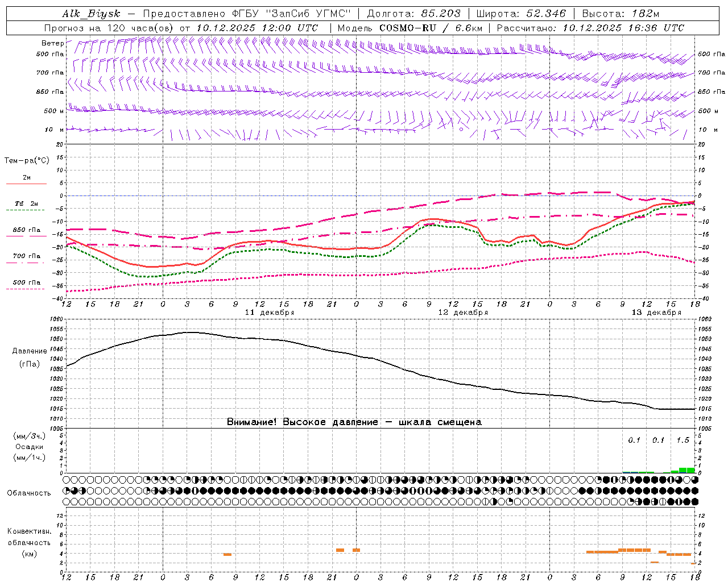The image size is (728, 582).
Task: Click the orange convective bar on 11 декабря morning
Action: 227,555
